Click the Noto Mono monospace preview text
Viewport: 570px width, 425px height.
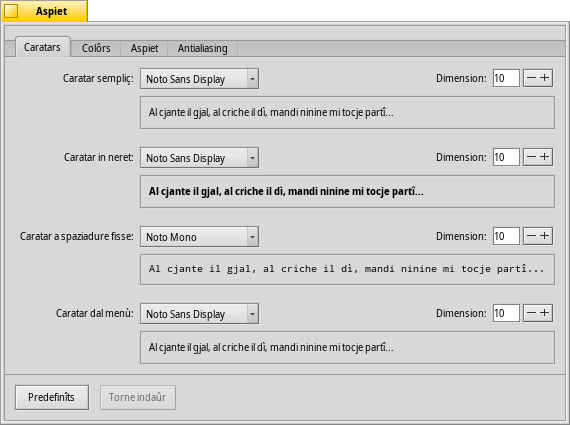click(x=346, y=269)
